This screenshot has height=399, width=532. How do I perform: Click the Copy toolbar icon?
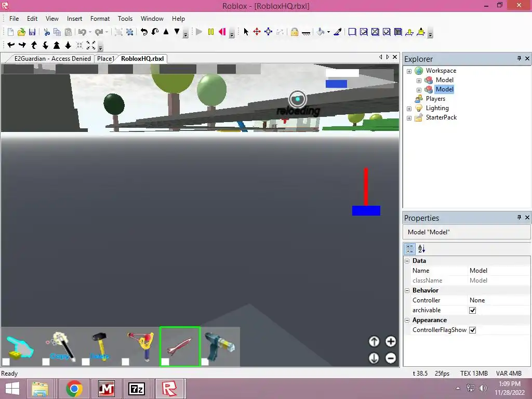coord(57,32)
